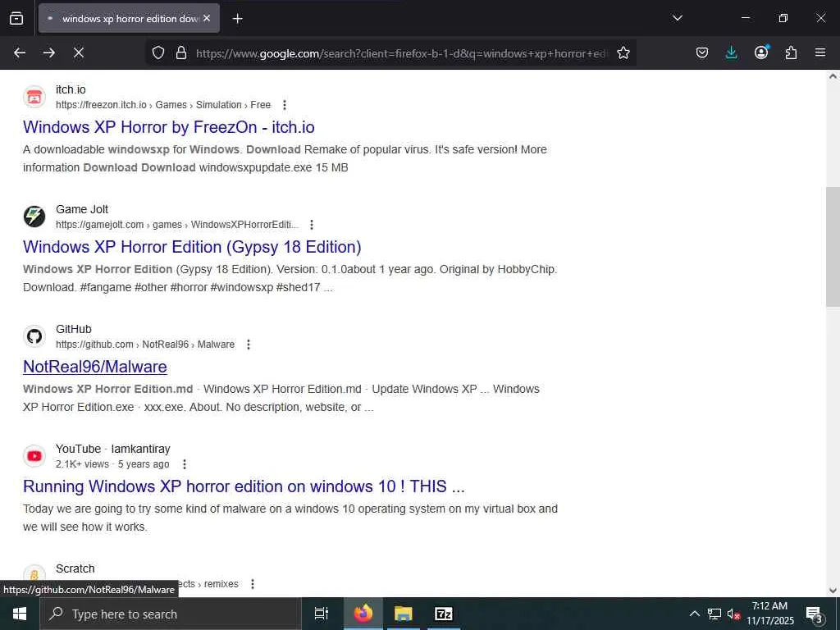Open options menu for the Scratch result

253,584
